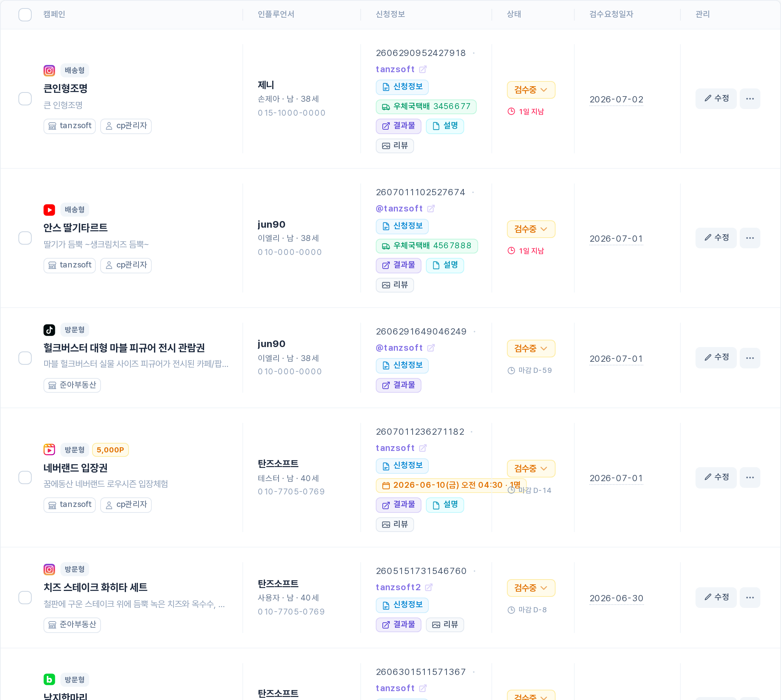Click the 준아부동산 tag under 헐크버스터 campaign
This screenshot has height=700, width=781.
click(72, 385)
